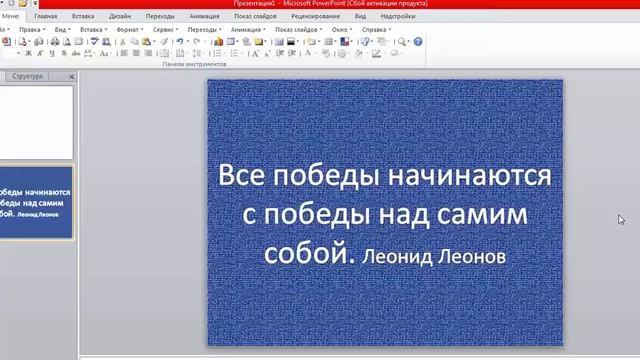Open the Font Color A swatch

(308, 53)
